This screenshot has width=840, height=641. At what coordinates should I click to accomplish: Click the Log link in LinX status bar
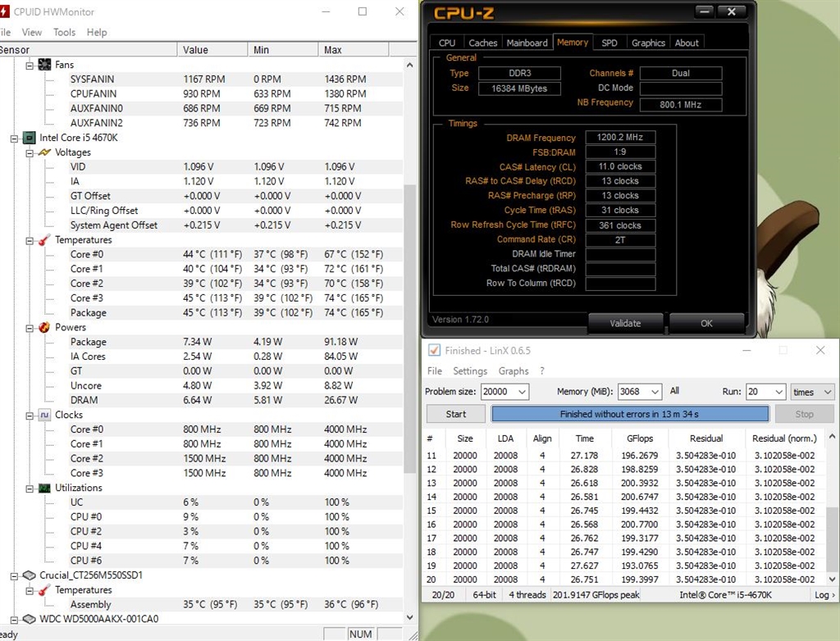(x=824, y=595)
